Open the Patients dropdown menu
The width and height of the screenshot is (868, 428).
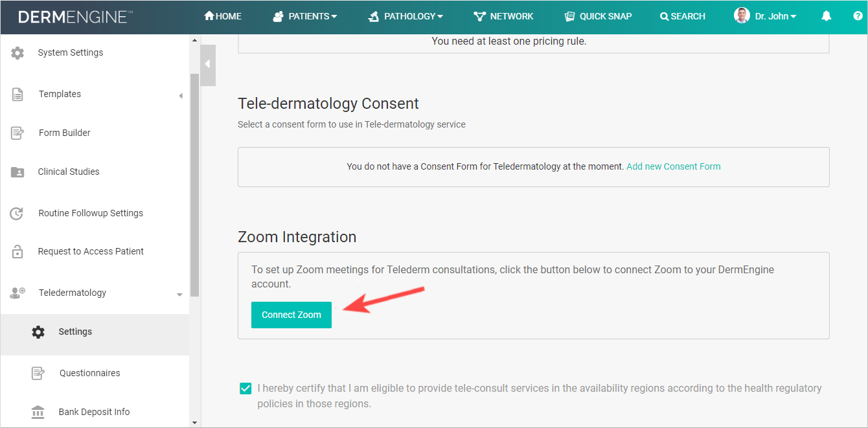pyautogui.click(x=305, y=16)
